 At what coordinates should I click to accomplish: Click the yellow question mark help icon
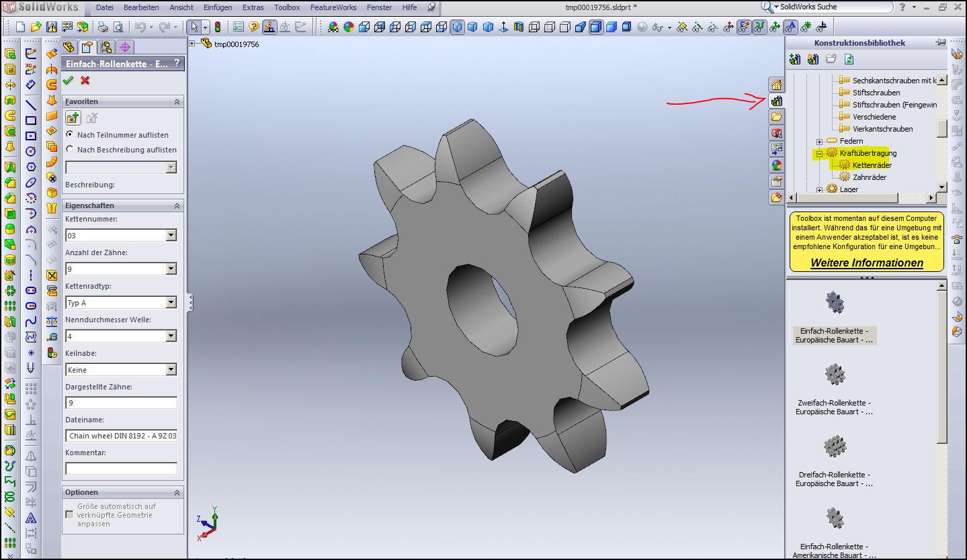click(253, 28)
